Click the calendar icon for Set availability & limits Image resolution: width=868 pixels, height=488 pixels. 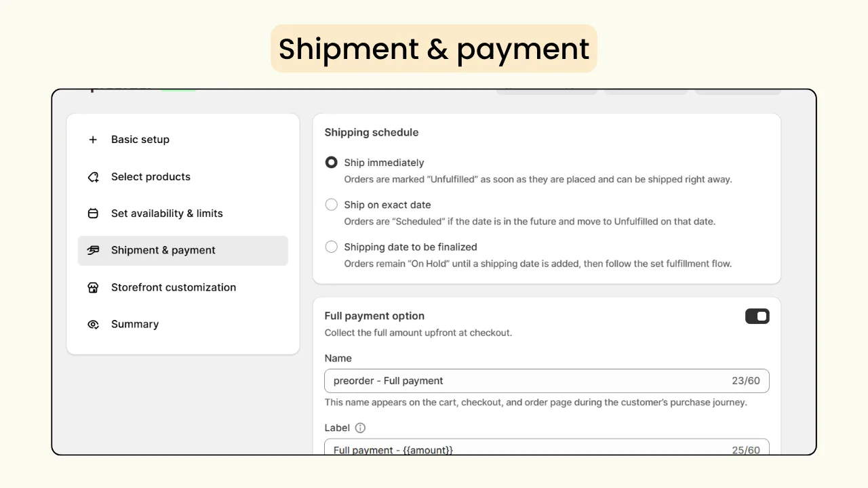(93, 213)
